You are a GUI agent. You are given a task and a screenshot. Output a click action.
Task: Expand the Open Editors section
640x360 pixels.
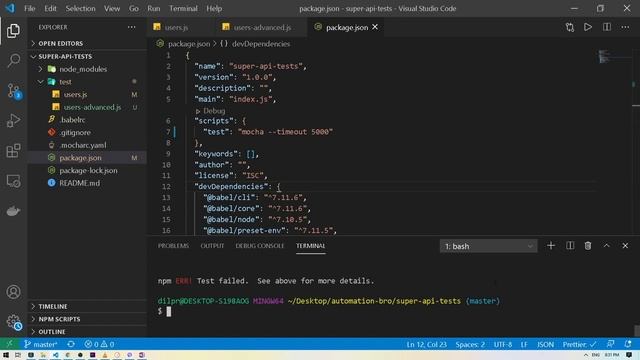(x=60, y=43)
